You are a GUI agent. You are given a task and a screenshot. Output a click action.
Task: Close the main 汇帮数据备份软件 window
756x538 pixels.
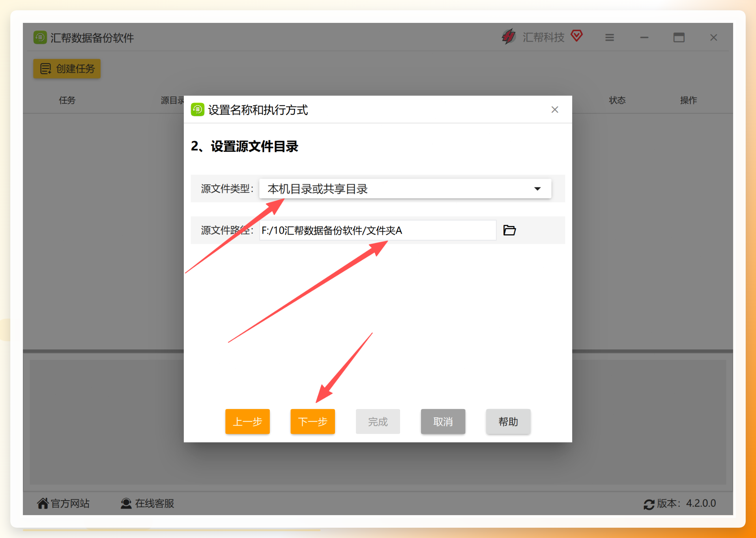714,37
